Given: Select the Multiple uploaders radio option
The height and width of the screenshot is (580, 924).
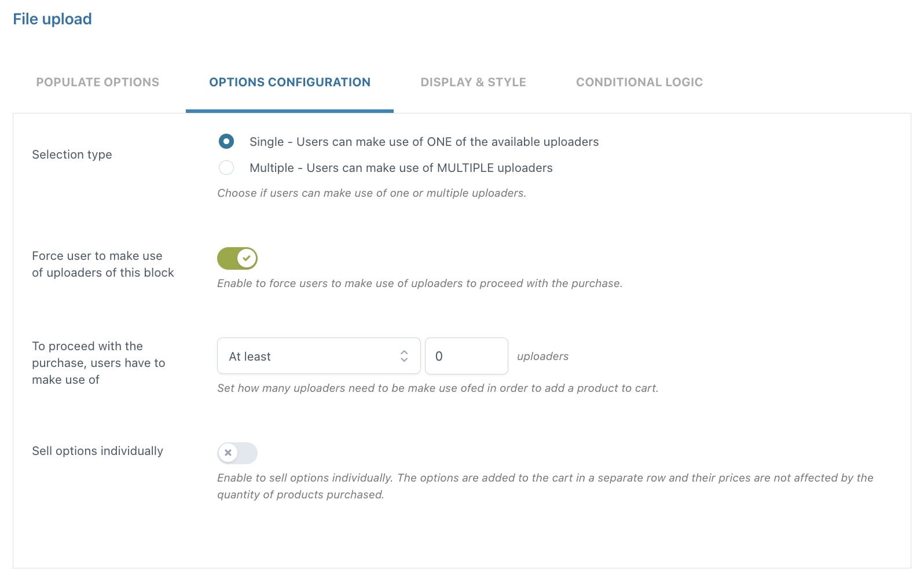Looking at the screenshot, I should tap(226, 168).
